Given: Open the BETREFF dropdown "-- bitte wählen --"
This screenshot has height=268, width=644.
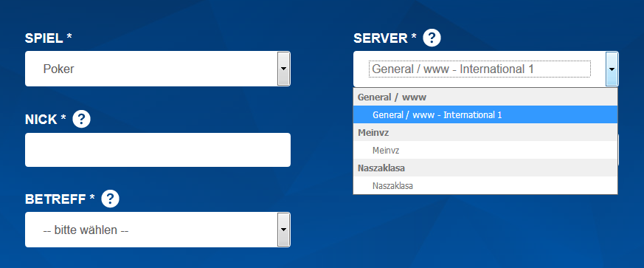Looking at the screenshot, I should click(x=158, y=230).
